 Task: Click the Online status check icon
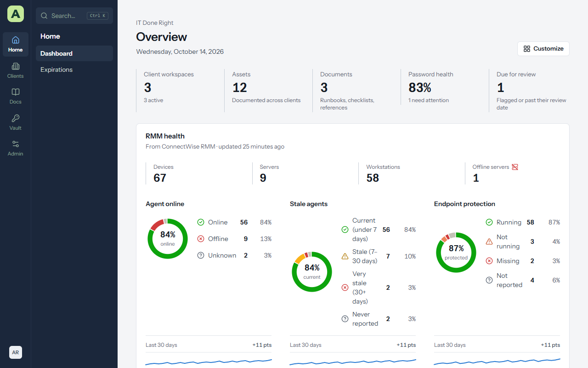pos(201,222)
